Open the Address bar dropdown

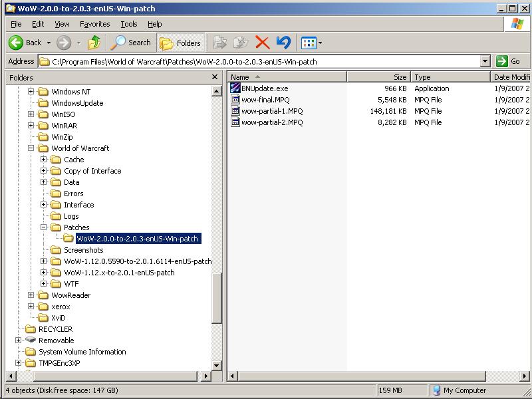485,61
